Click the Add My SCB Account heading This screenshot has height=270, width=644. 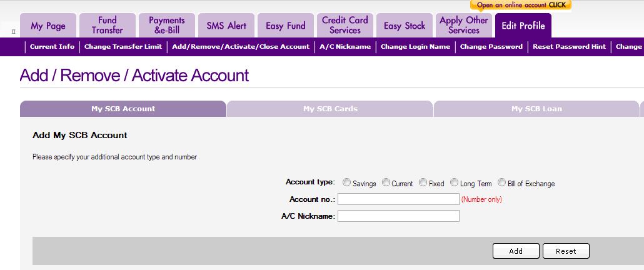(80, 135)
